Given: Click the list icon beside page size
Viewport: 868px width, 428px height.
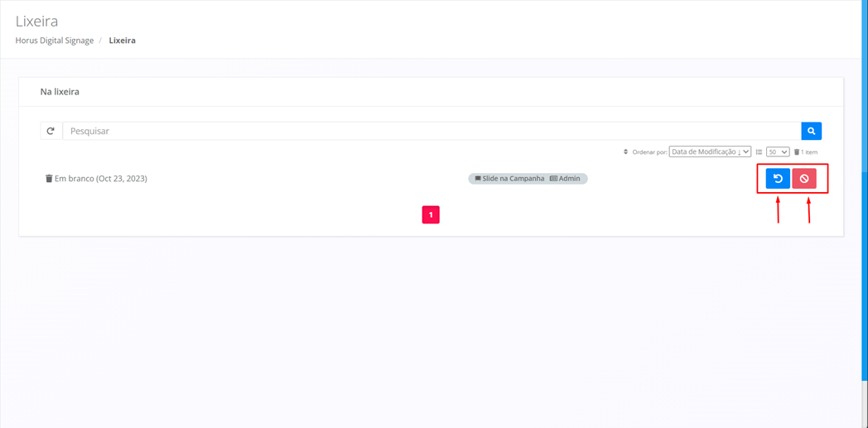Looking at the screenshot, I should pos(759,152).
